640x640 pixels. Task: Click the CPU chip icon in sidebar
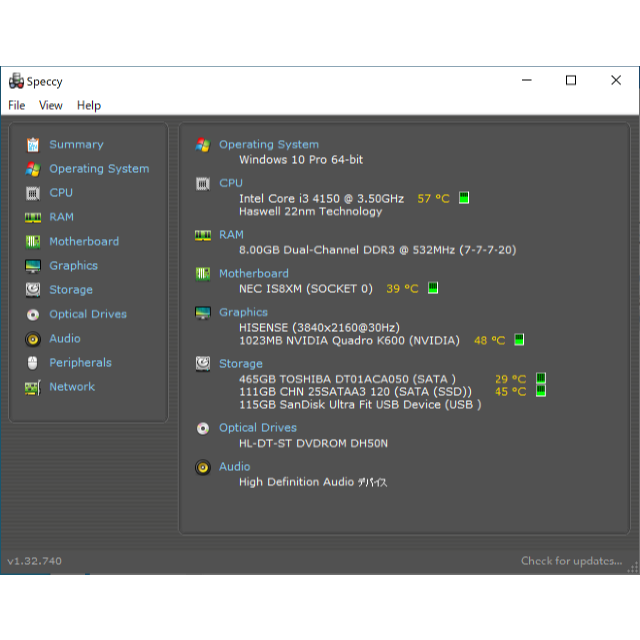(33, 193)
